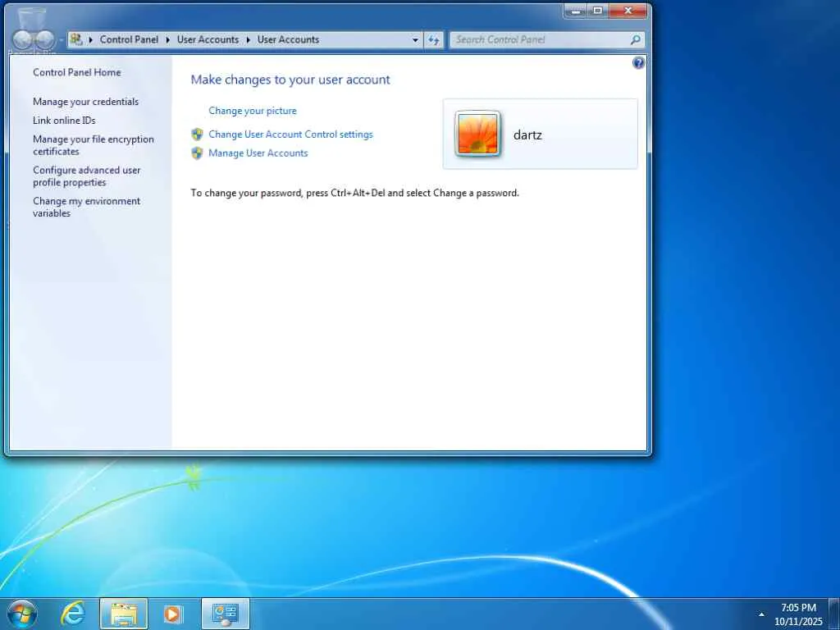Click the back navigation arrow button
Image resolution: width=840 pixels, height=630 pixels.
22,39
